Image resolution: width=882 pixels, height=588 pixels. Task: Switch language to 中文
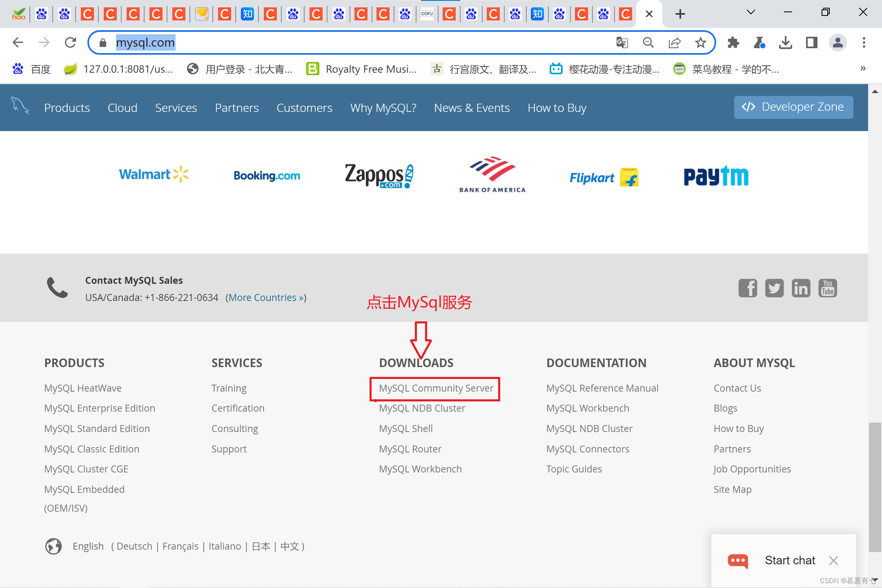290,546
